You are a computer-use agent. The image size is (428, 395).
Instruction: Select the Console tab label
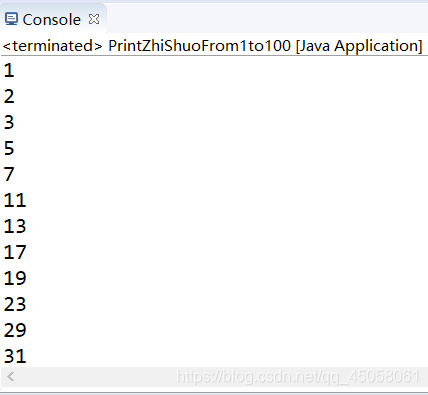(51, 20)
